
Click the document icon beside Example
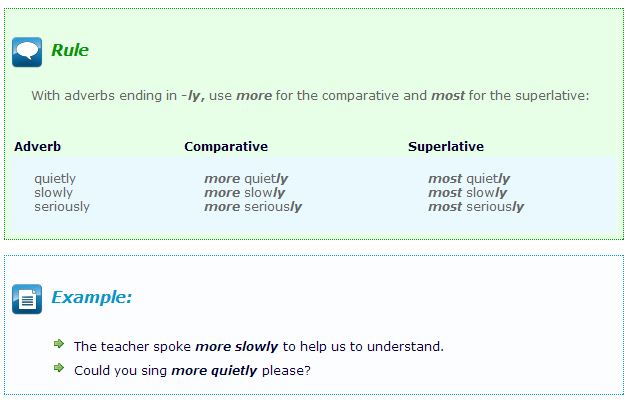click(x=27, y=298)
